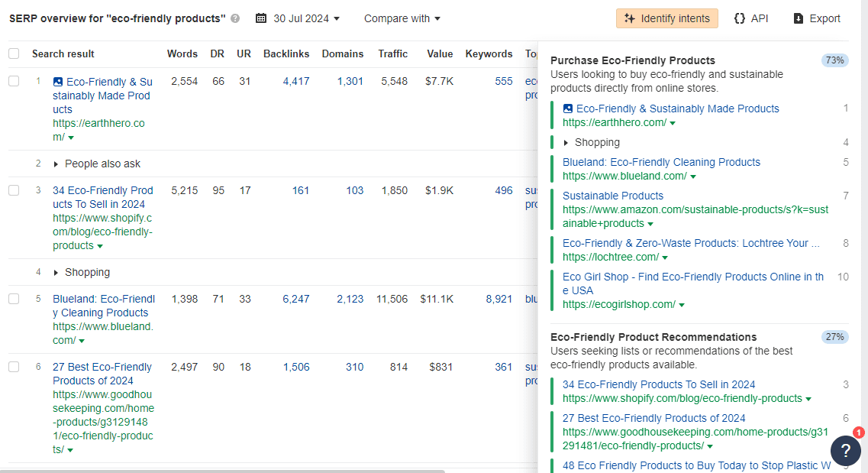Open the dropdown arrow next to blueland.com in the intents panel

(x=693, y=177)
